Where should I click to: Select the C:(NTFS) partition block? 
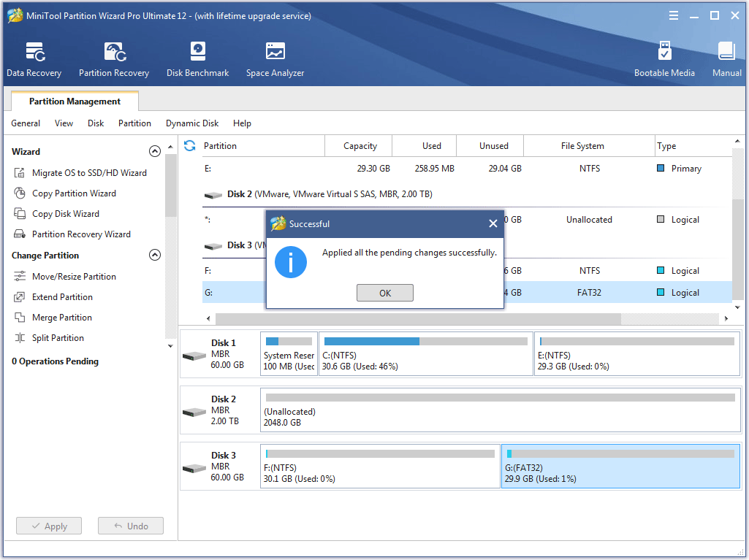(x=425, y=354)
